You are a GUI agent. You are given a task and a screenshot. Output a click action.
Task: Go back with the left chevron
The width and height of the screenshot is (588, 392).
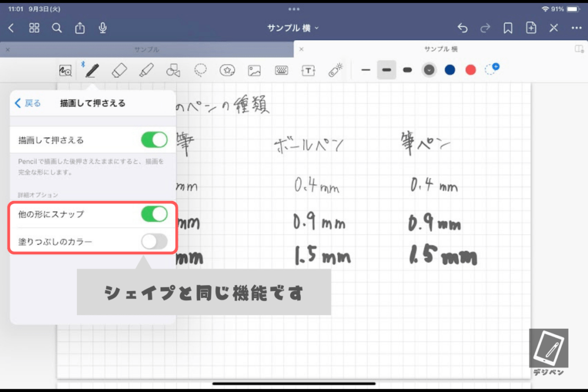pos(11,28)
